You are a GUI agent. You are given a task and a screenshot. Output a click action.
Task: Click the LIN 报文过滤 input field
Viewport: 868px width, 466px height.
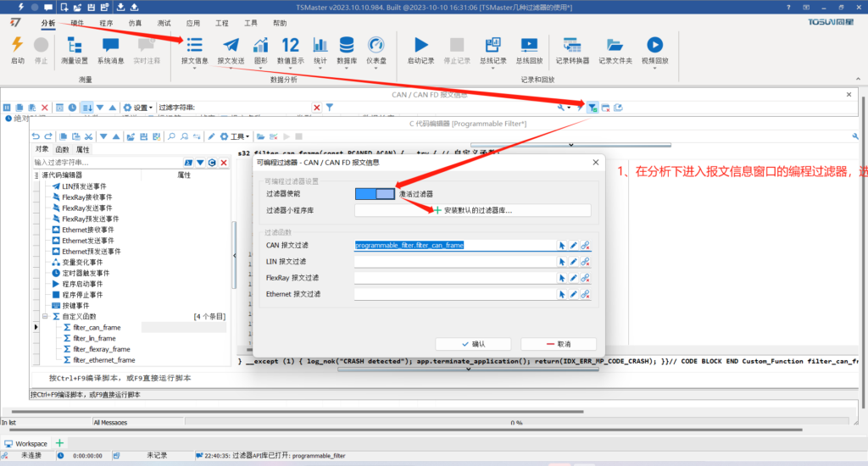pos(454,262)
